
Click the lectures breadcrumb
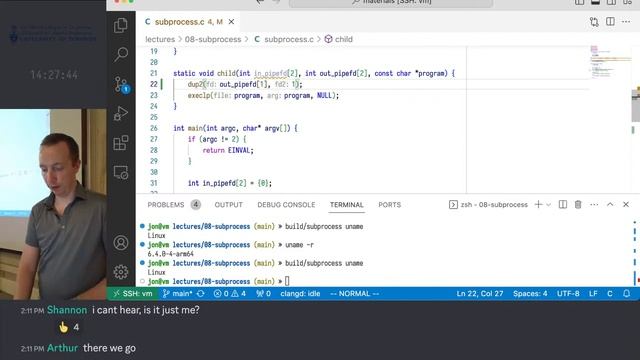coord(160,39)
